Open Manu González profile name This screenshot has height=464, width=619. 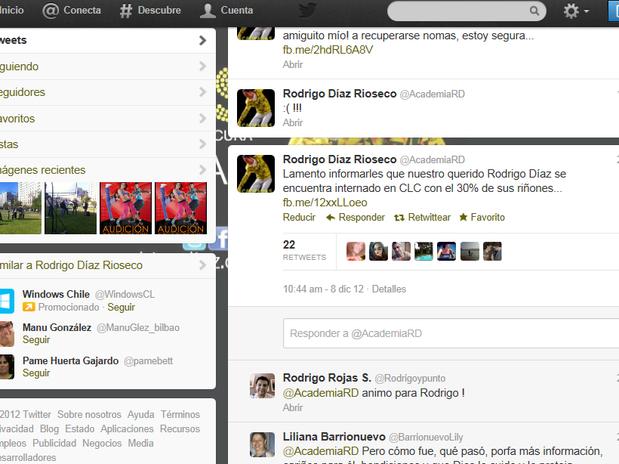point(57,327)
